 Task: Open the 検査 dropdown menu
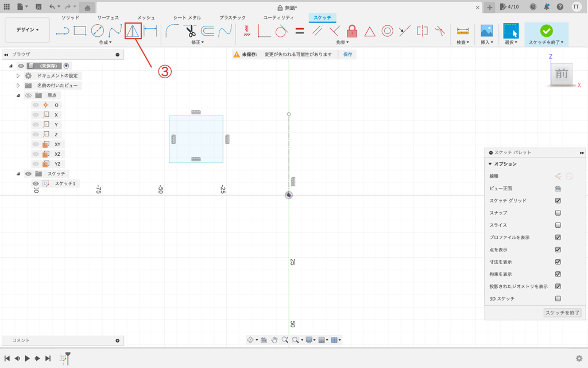(463, 43)
